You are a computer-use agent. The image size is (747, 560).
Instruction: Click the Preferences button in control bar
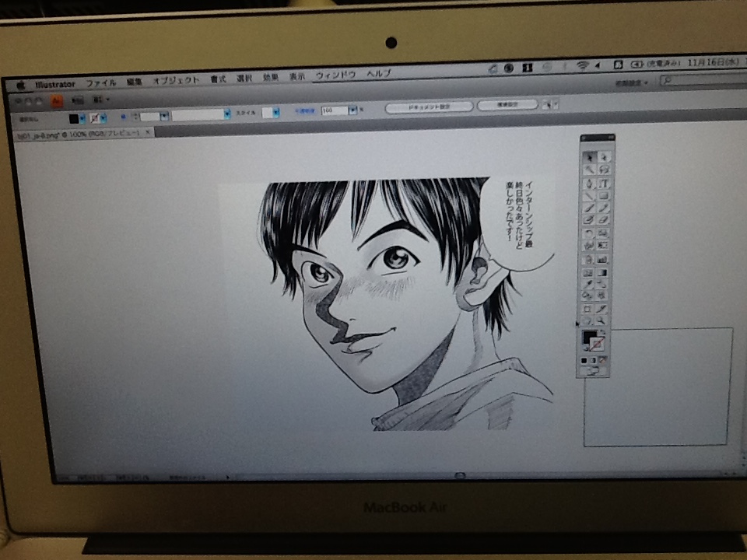(x=507, y=104)
